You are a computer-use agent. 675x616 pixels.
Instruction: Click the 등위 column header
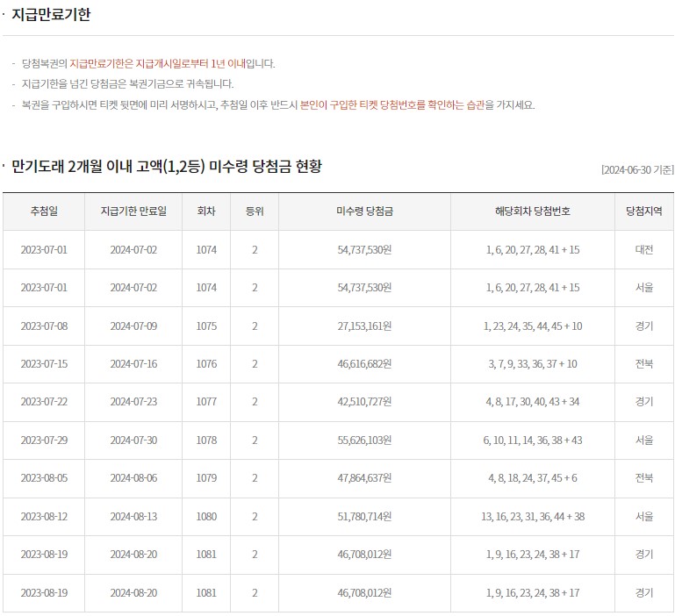click(x=255, y=211)
